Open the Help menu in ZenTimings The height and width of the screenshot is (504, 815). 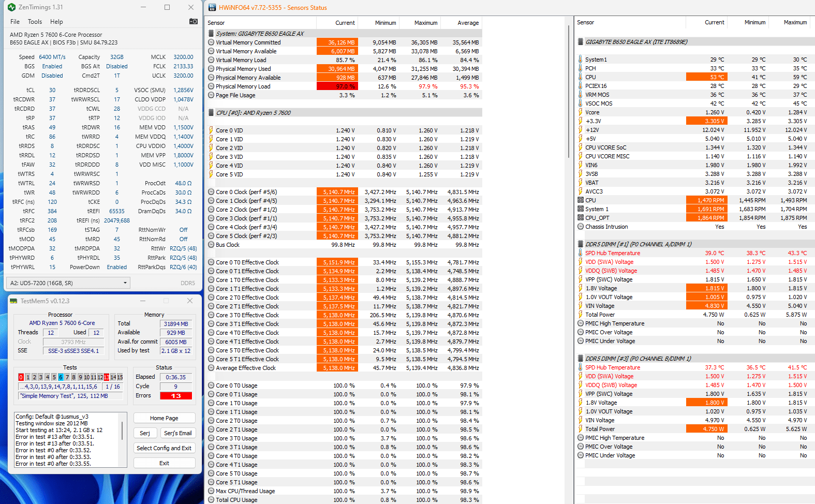[56, 22]
